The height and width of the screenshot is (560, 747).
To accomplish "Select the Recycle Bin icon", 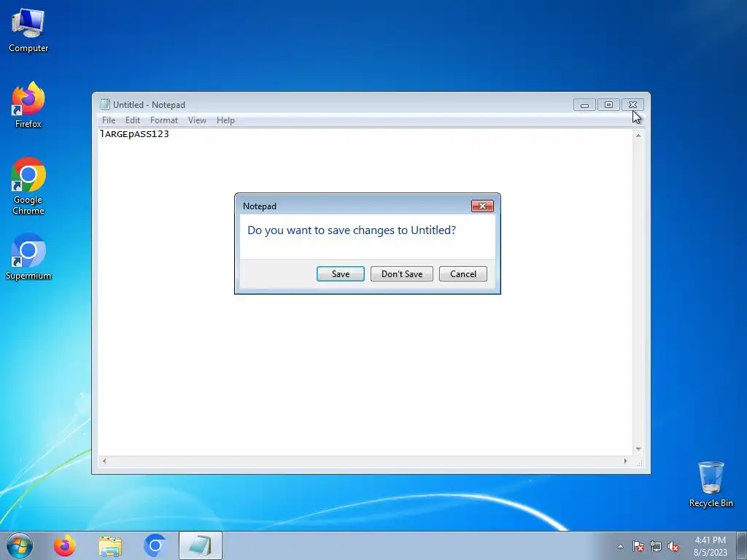I will 711,484.
